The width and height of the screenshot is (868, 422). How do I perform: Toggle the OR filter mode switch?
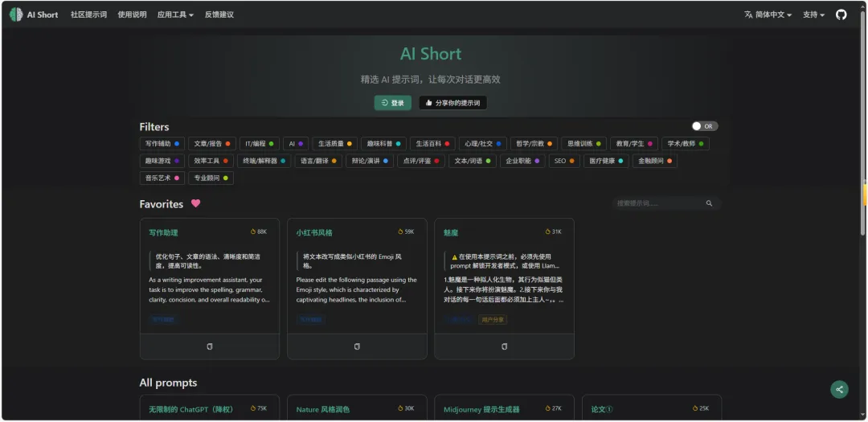tap(705, 126)
